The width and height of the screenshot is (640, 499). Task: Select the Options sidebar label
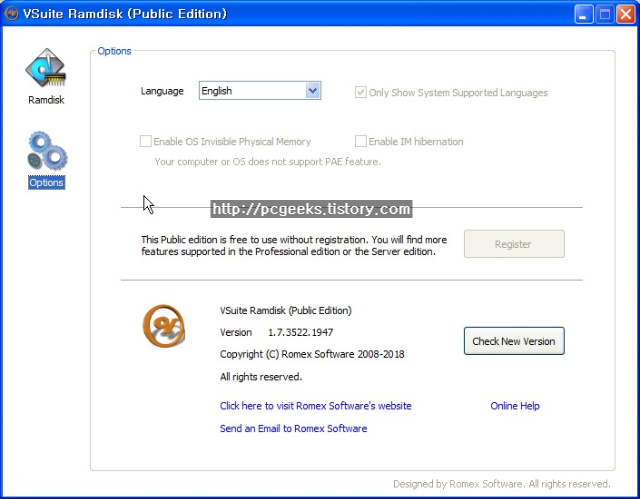[46, 182]
